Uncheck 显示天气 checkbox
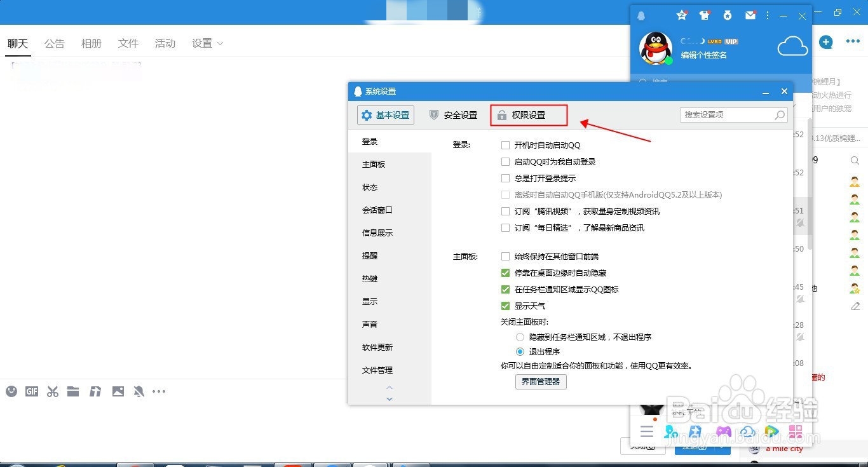The image size is (868, 467). coord(506,306)
